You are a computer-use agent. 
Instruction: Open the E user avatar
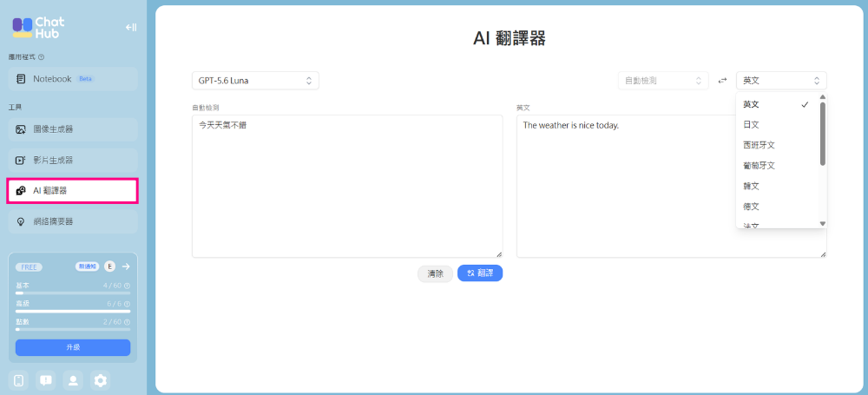click(109, 267)
